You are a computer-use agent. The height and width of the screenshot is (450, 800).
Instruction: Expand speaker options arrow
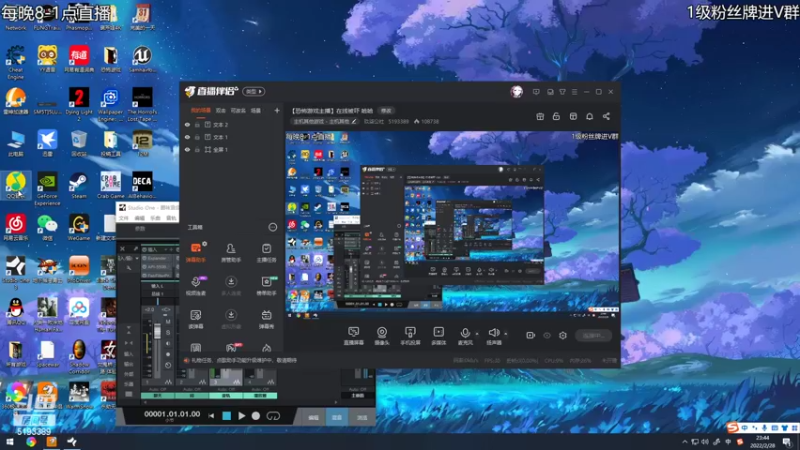coord(506,334)
